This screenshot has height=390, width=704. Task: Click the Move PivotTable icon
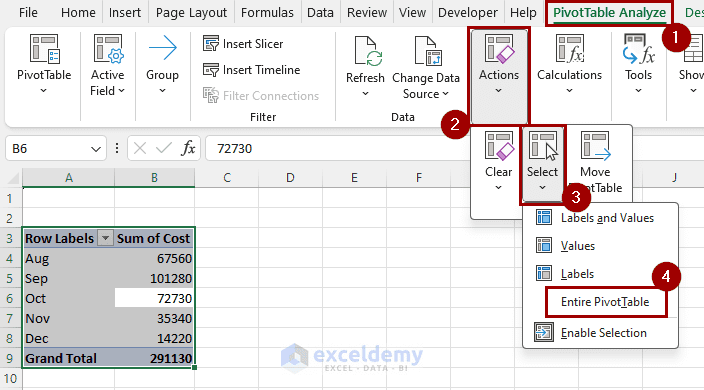(595, 146)
